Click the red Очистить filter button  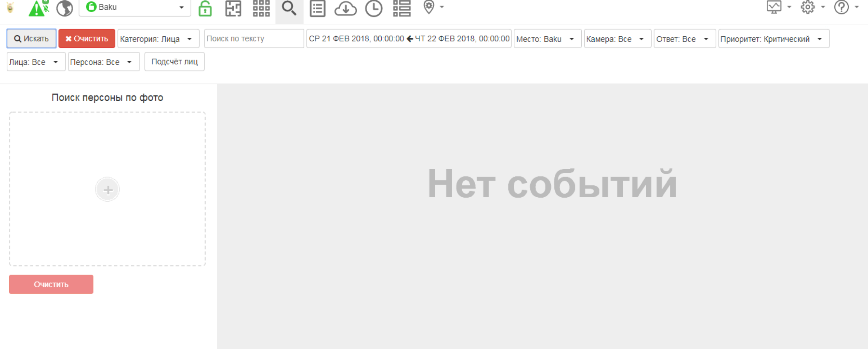click(87, 38)
